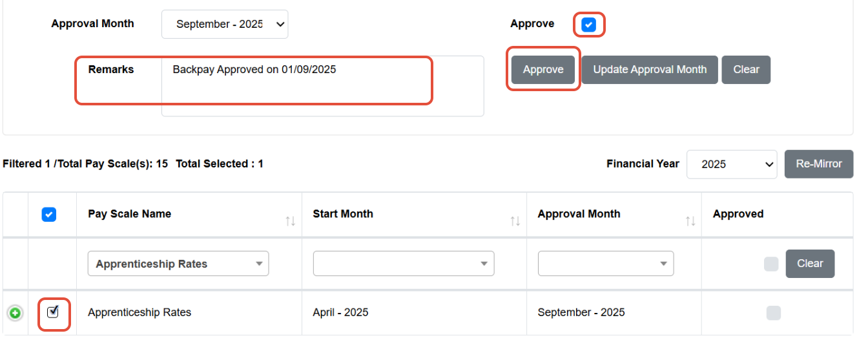The height and width of the screenshot is (342, 868).
Task: Click the Clear button in table filter row
Action: click(810, 264)
